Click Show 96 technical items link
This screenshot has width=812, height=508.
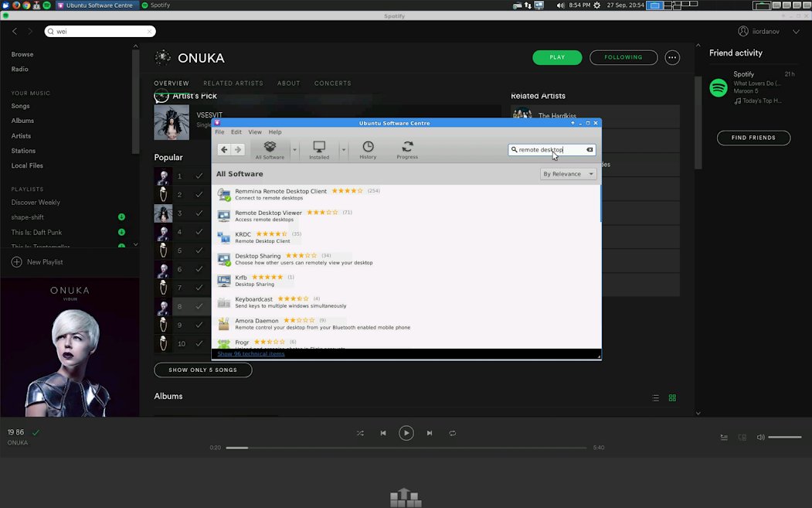click(251, 354)
